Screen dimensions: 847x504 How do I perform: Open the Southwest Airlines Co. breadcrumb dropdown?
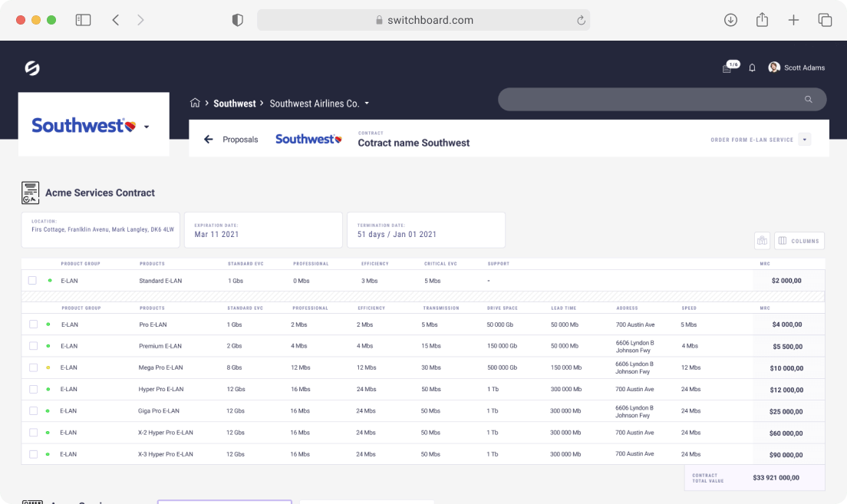[x=367, y=103]
